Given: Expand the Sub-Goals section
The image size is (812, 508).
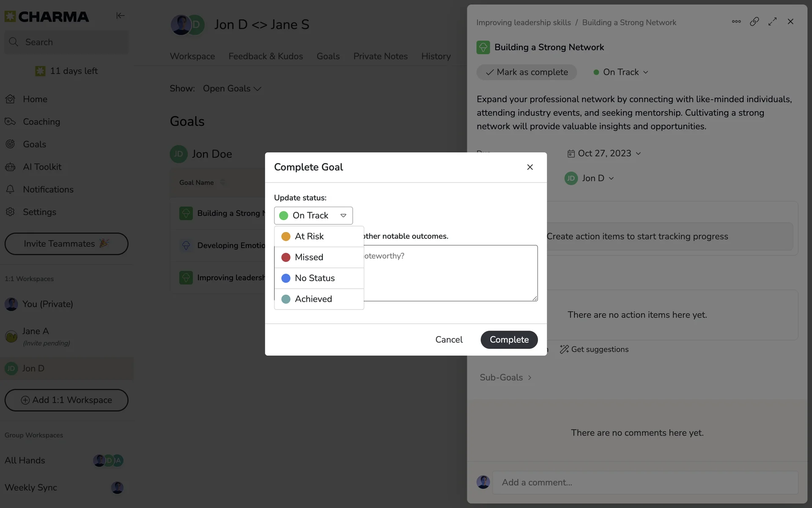Looking at the screenshot, I should (505, 377).
